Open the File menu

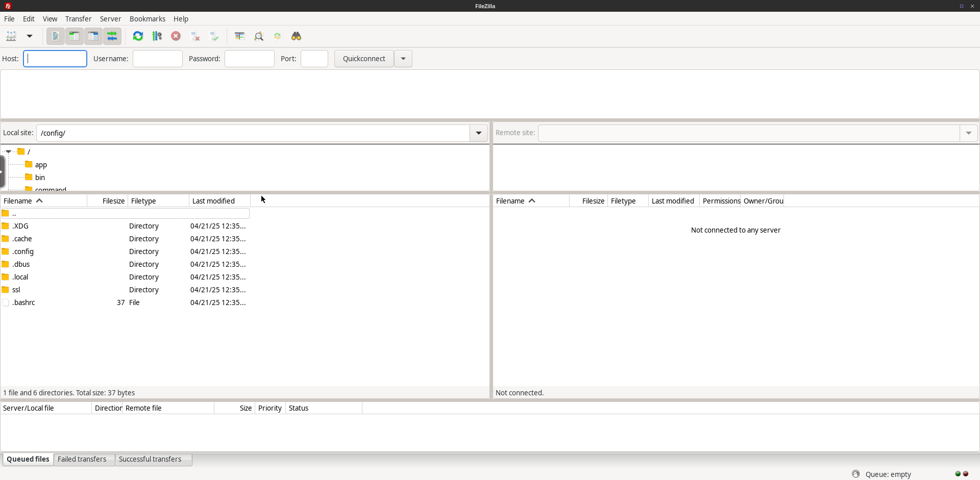(9, 19)
